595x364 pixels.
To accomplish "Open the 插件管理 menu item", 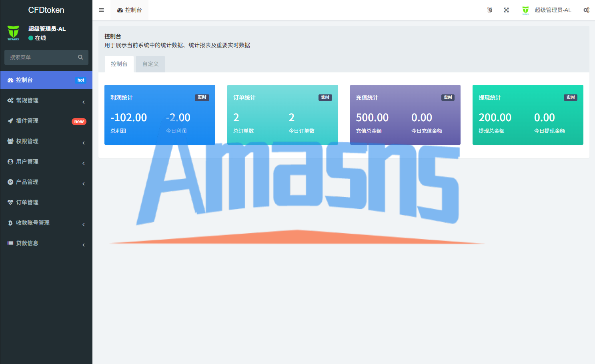I will 46,121.
